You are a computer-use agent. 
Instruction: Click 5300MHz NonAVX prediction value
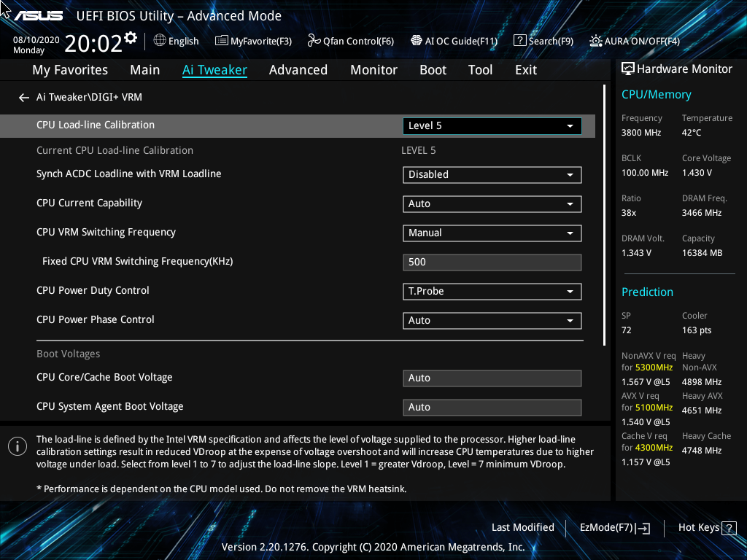click(654, 367)
